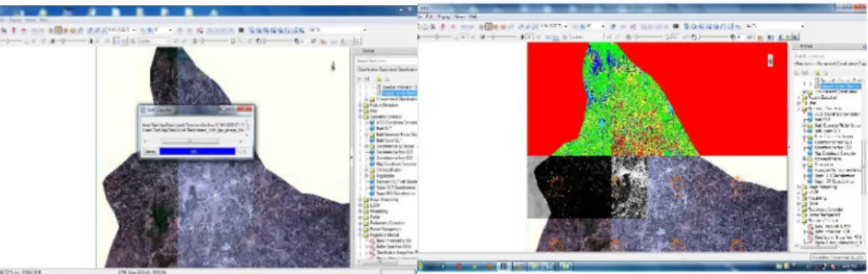Click the contrast slider in right window

point(502,37)
